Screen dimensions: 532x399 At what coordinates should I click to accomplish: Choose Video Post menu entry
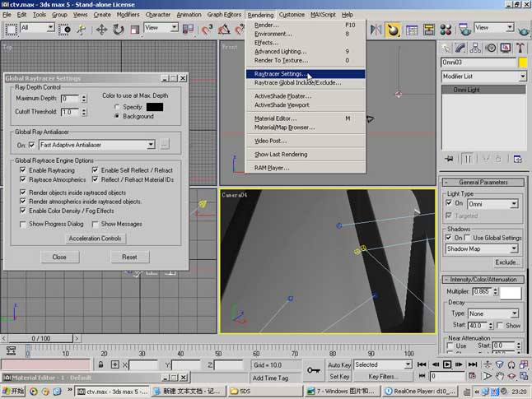[x=306, y=141]
